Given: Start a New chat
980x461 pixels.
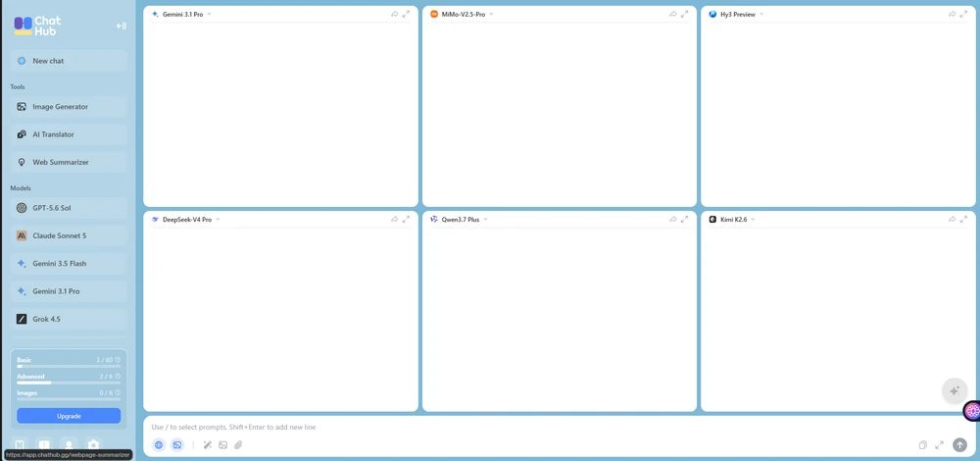Looking at the screenshot, I should pos(69,61).
